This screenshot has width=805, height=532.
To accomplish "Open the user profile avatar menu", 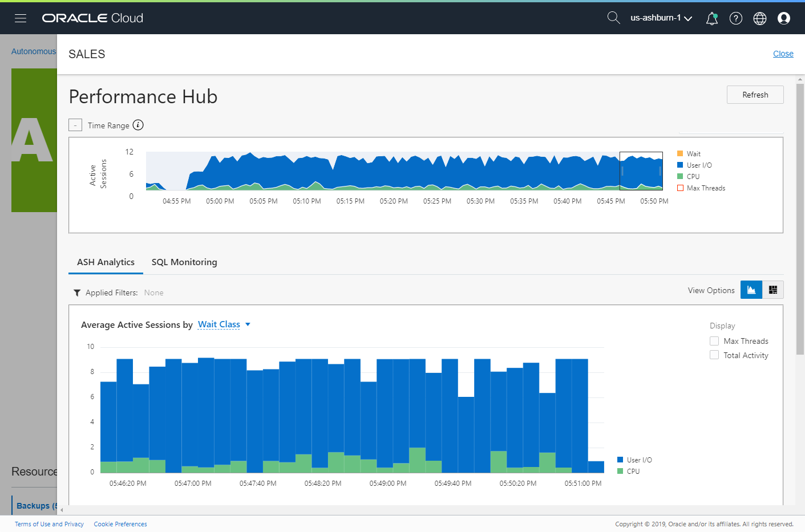I will pos(784,18).
